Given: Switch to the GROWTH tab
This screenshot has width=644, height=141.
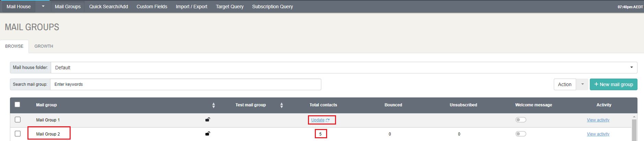Looking at the screenshot, I should click(x=44, y=46).
